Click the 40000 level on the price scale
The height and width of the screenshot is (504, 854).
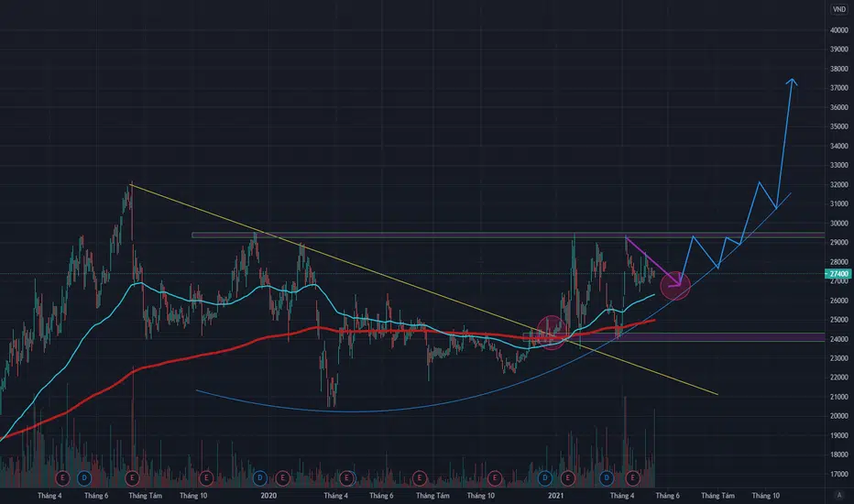[x=838, y=30]
